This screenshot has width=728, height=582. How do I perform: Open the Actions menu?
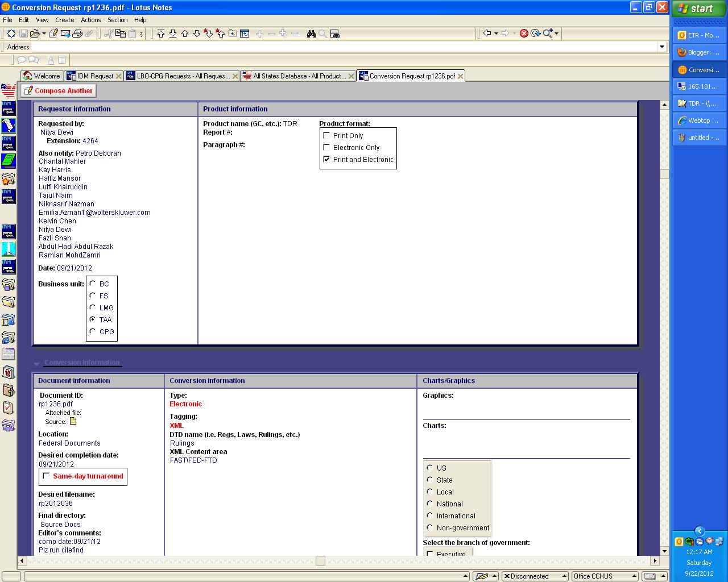click(x=90, y=20)
